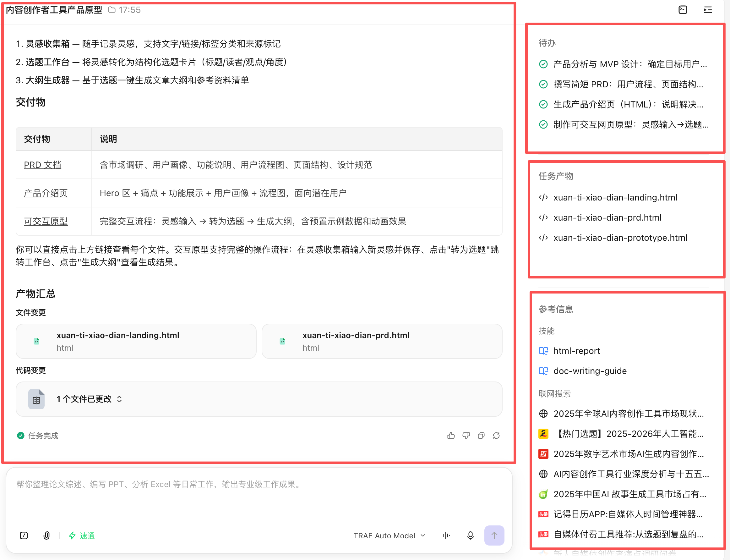Open xuan-ti-xiao-dian-prototype.html in 任务产物

pos(613,238)
